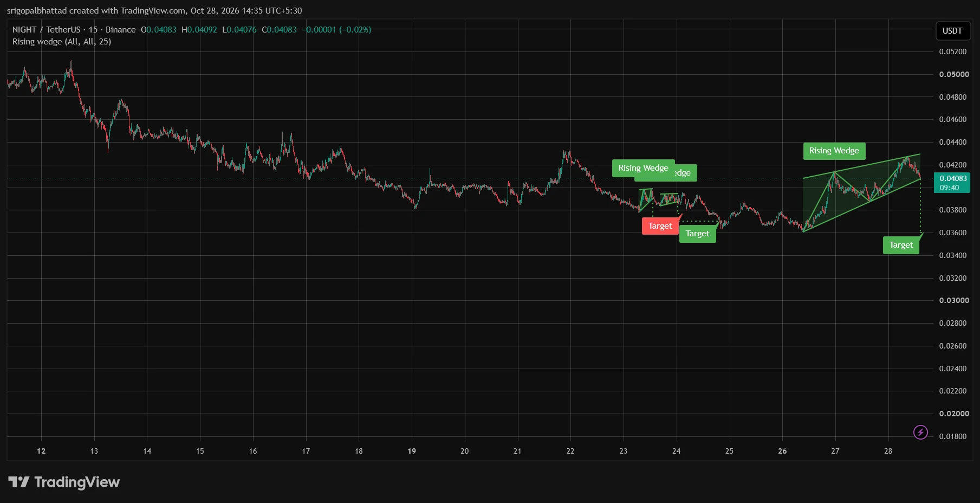Click the 0.03000 price axis label
This screenshot has height=503, width=980.
954,300
